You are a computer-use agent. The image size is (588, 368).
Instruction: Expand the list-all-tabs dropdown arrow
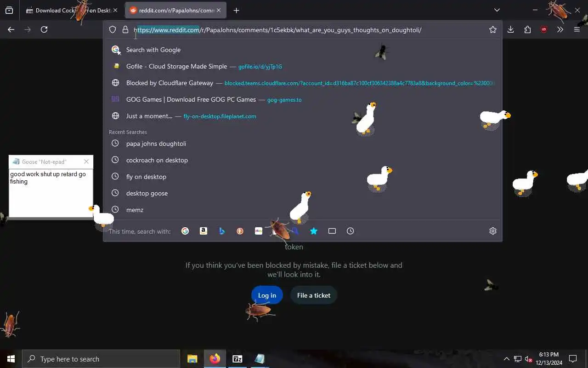(497, 10)
